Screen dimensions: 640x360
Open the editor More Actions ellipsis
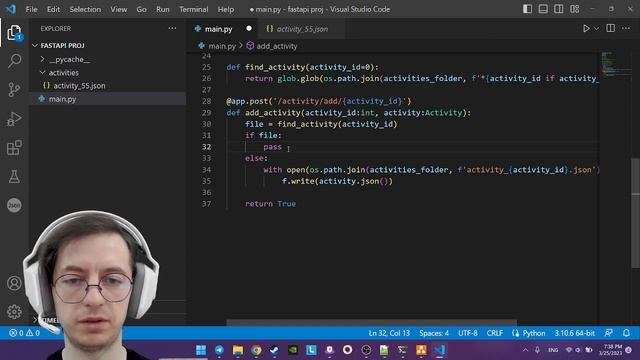(x=626, y=29)
